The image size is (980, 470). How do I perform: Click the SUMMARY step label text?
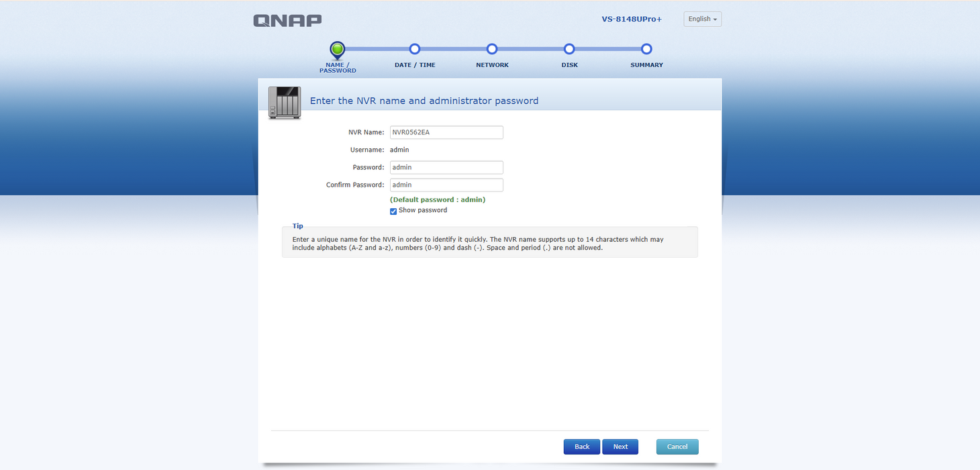(x=646, y=64)
